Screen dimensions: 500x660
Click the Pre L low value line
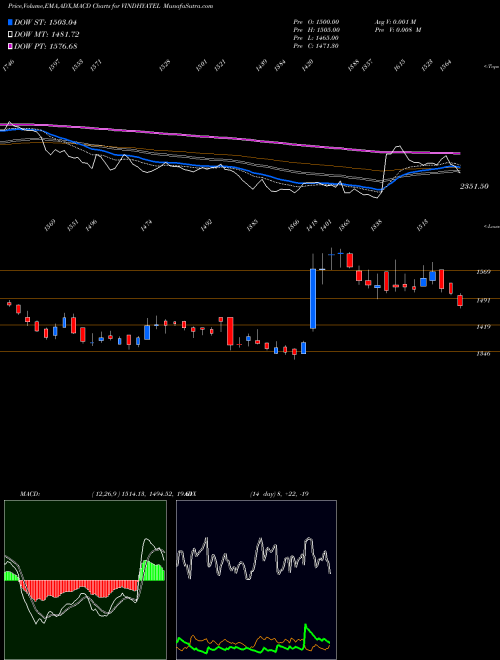(316, 38)
